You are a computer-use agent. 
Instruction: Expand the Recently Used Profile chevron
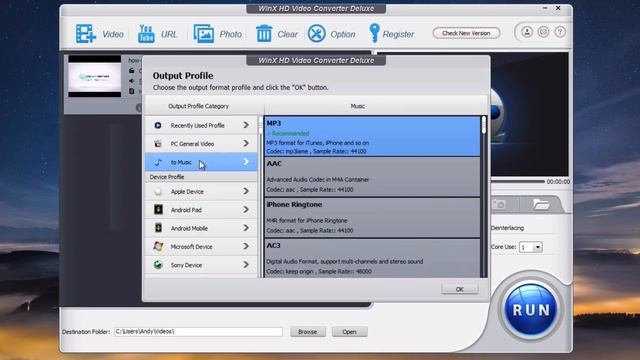246,125
